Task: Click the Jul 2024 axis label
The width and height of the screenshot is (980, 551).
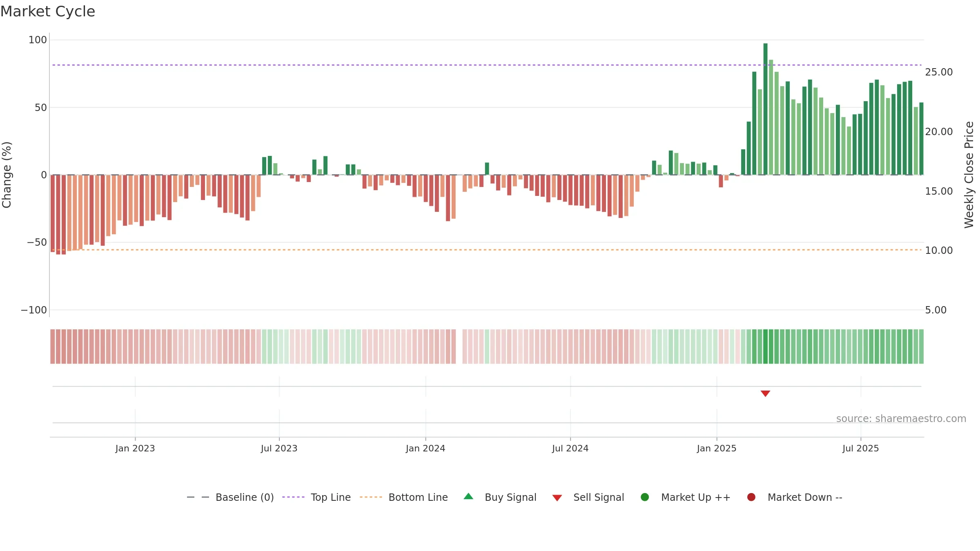Action: pyautogui.click(x=570, y=449)
